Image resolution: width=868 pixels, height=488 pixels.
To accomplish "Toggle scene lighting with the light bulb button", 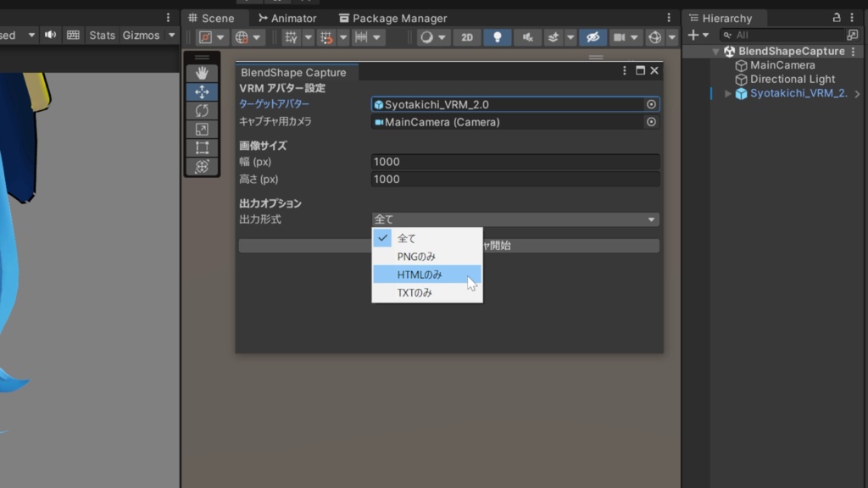I will coord(497,36).
